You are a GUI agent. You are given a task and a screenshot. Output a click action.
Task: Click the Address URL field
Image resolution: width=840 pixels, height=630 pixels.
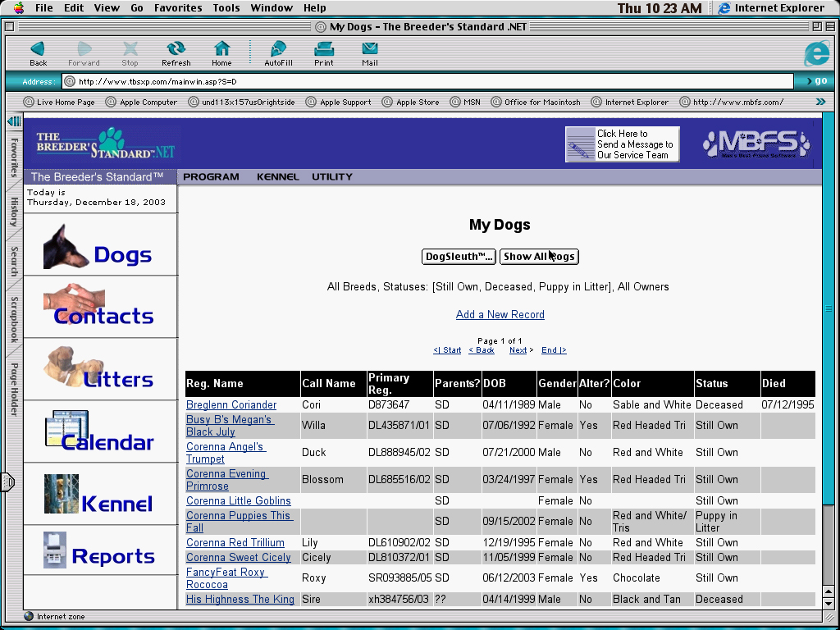(427, 81)
